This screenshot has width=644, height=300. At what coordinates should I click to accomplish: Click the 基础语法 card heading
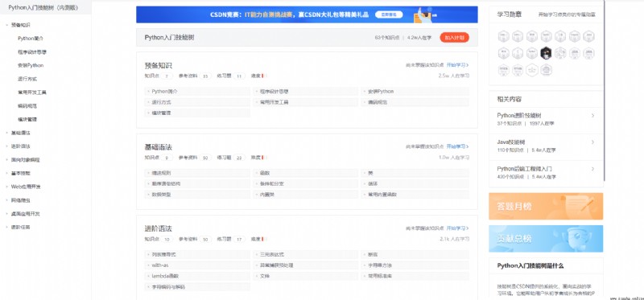(x=159, y=147)
